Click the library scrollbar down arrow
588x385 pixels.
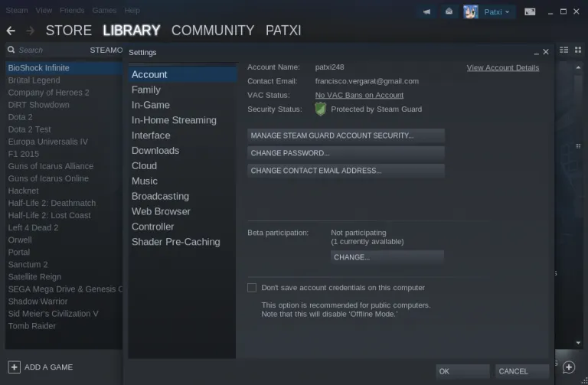[x=579, y=343]
